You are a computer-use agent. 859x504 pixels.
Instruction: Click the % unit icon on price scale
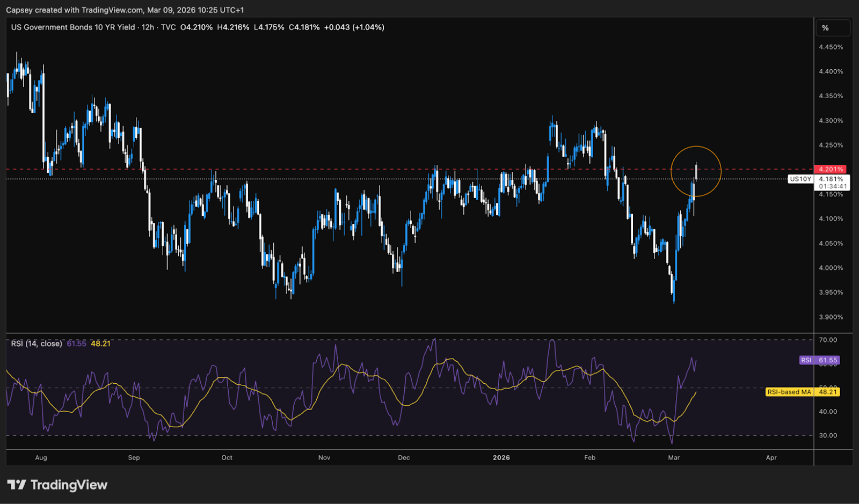pyautogui.click(x=825, y=27)
